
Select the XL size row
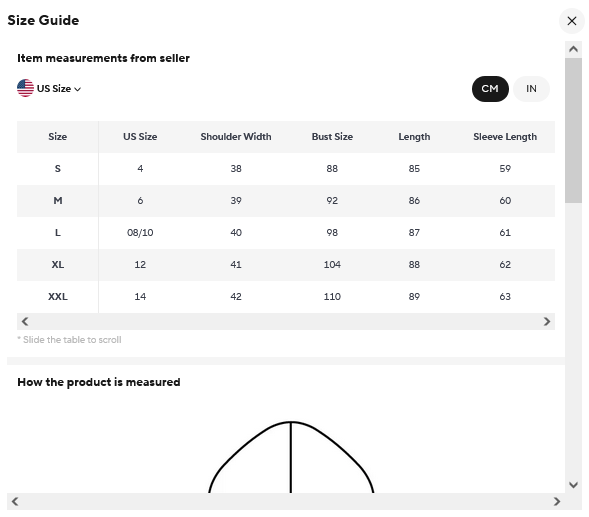[x=286, y=265]
